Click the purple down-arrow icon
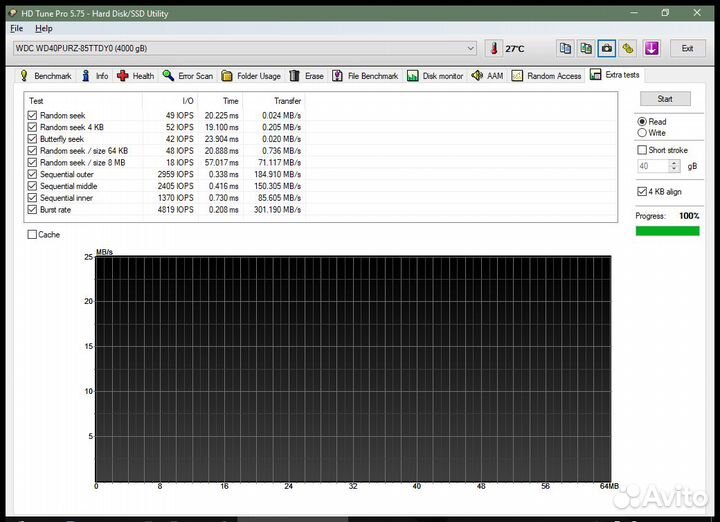This screenshot has height=522, width=720. pos(651,48)
